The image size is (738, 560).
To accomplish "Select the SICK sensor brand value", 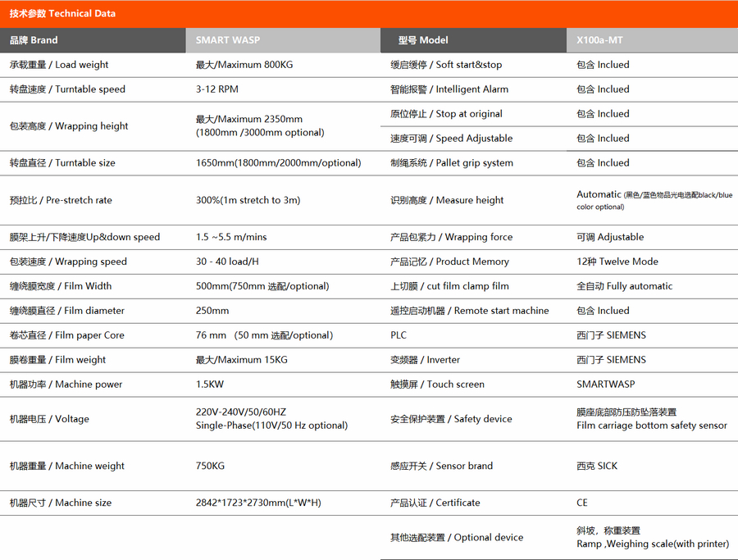I will click(x=597, y=466).
